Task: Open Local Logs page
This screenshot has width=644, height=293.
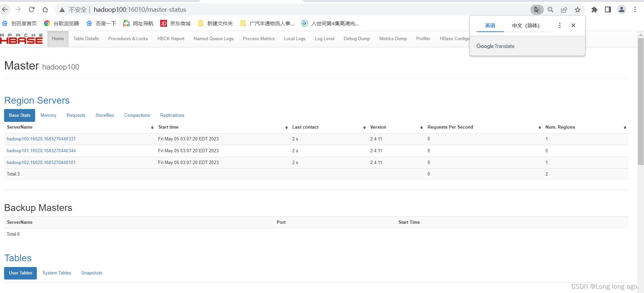Action: pyautogui.click(x=294, y=39)
